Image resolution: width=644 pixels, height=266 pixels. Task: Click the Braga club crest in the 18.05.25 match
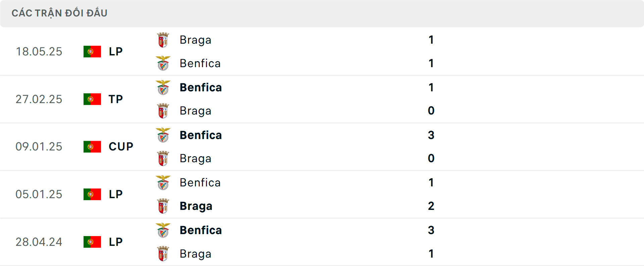point(163,40)
